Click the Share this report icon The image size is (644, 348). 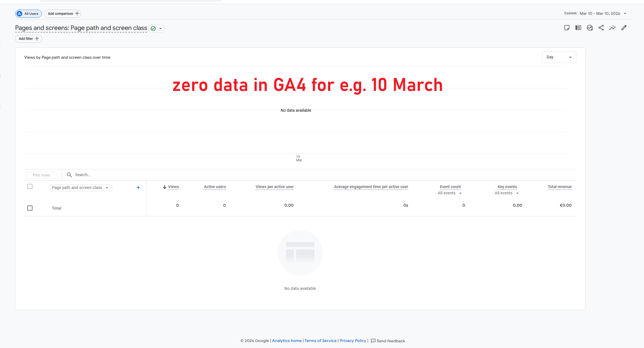pyautogui.click(x=601, y=28)
